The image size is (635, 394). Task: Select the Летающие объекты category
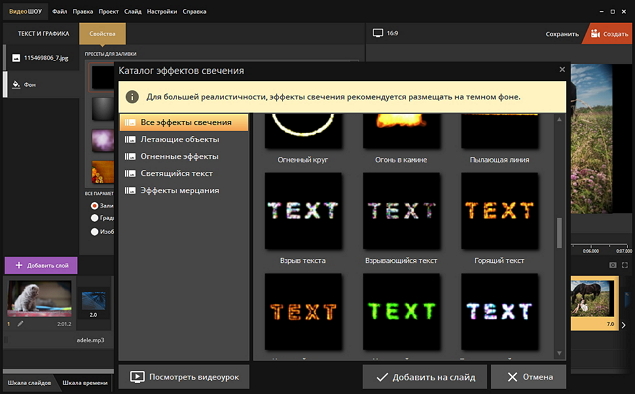click(x=184, y=139)
